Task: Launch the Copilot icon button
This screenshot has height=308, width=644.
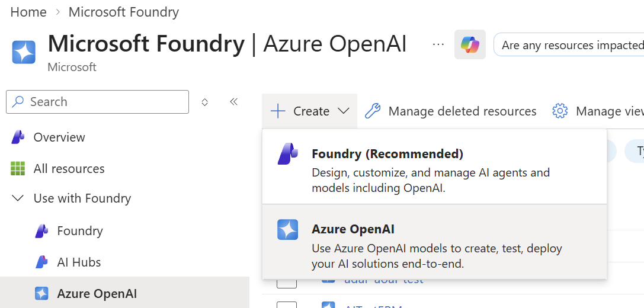Action: (x=470, y=44)
